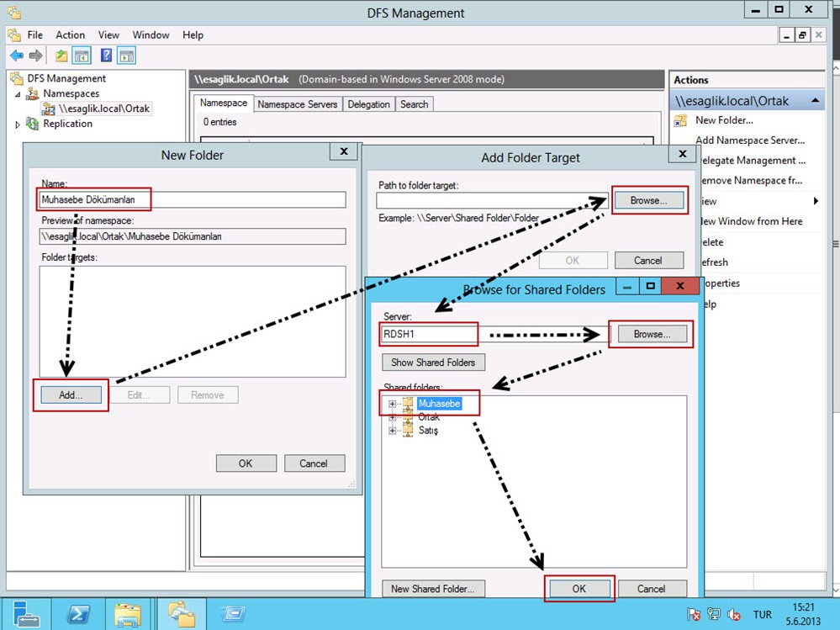Click the TUR language indicator
Image resolution: width=840 pixels, height=630 pixels.
coord(763,615)
